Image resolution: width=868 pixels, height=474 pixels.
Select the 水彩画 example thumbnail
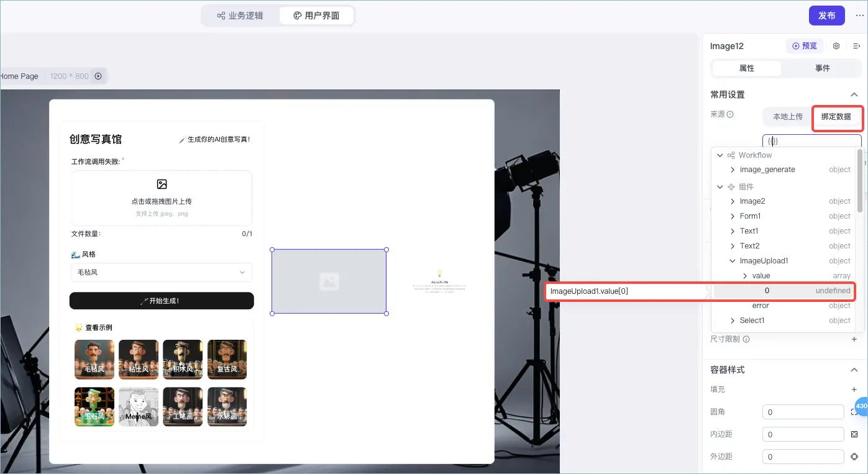[x=227, y=407]
